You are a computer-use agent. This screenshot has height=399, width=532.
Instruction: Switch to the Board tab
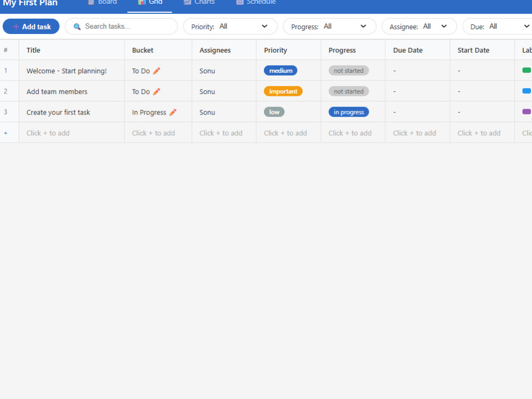pos(103,3)
